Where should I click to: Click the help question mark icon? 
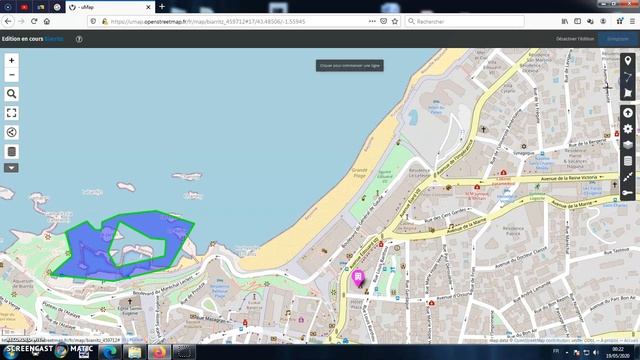tap(79, 39)
